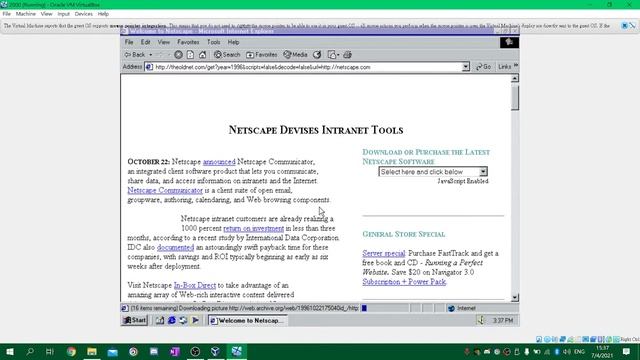Open the Favorites toolbar button
Image resolution: width=640 pixels, height=360 pixels.
tap(262, 55)
